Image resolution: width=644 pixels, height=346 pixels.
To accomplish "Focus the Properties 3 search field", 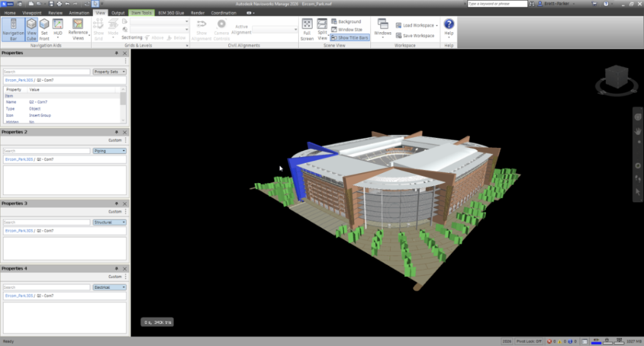I will (x=47, y=222).
